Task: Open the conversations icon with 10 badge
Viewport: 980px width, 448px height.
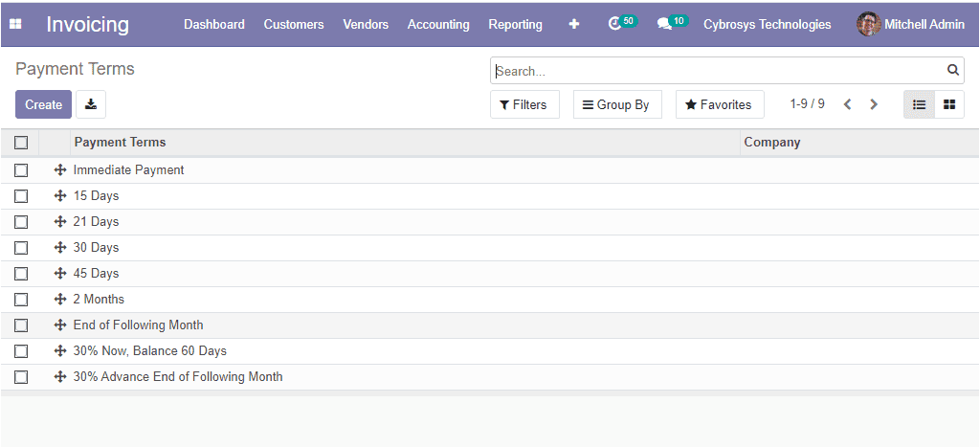Action: click(673, 22)
